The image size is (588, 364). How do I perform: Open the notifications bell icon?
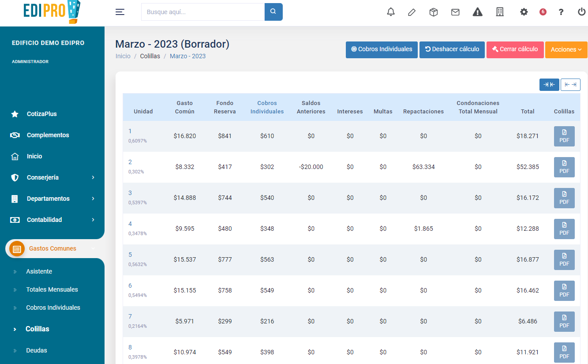coord(391,12)
